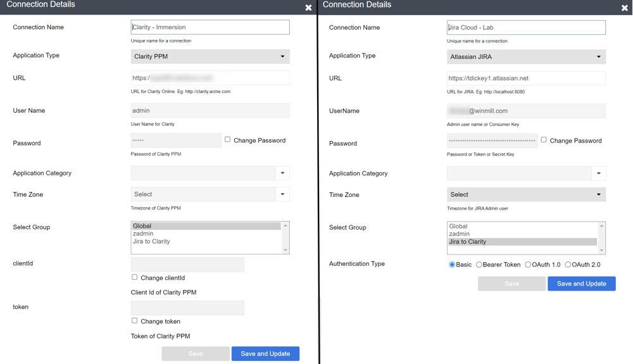This screenshot has height=364, width=633.
Task: Click the Password field in Jira dialog
Action: [x=492, y=141]
